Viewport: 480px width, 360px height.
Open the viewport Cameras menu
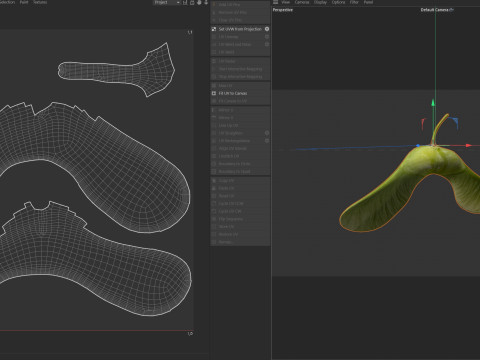(302, 2)
